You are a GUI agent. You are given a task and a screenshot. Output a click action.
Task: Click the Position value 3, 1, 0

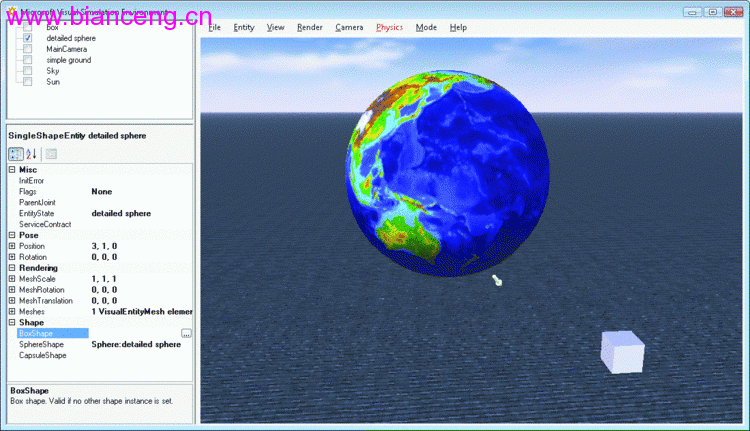[104, 246]
